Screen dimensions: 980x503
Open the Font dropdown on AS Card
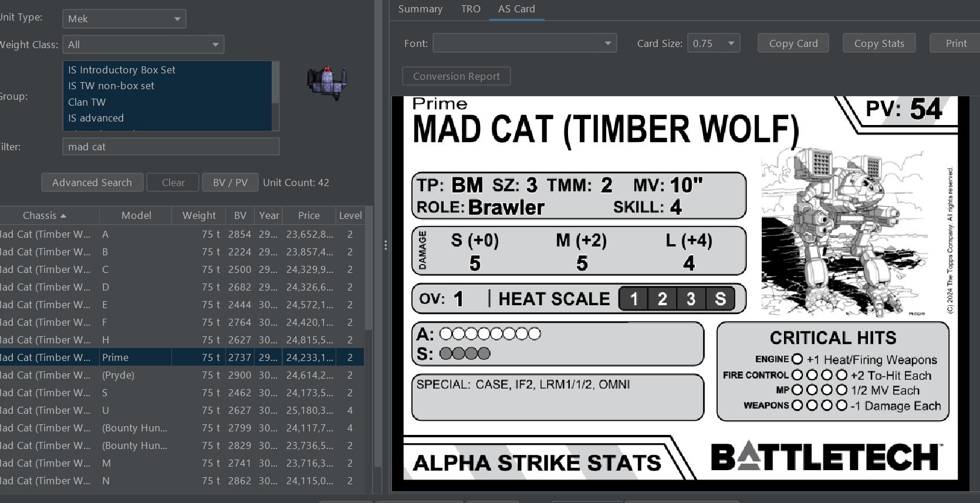click(525, 43)
